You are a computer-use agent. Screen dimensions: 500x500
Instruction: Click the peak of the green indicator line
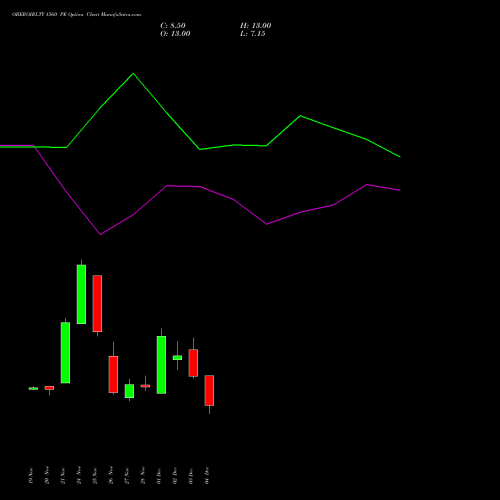(x=133, y=74)
